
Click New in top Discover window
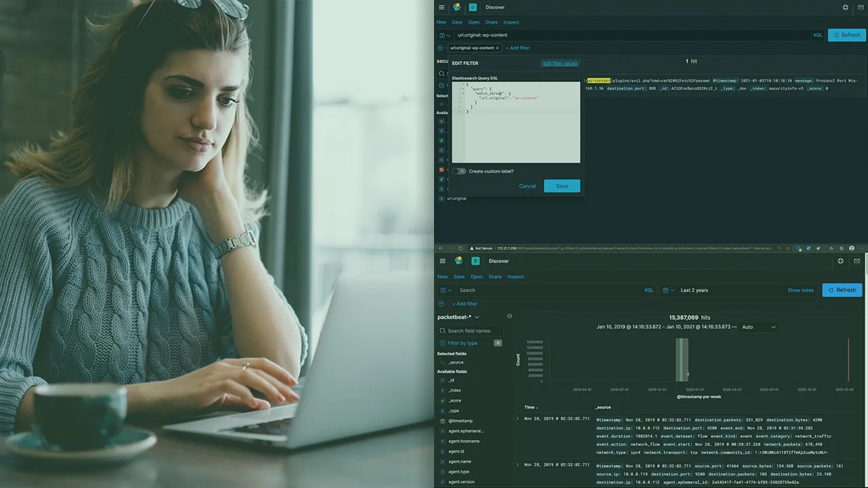pyautogui.click(x=441, y=22)
